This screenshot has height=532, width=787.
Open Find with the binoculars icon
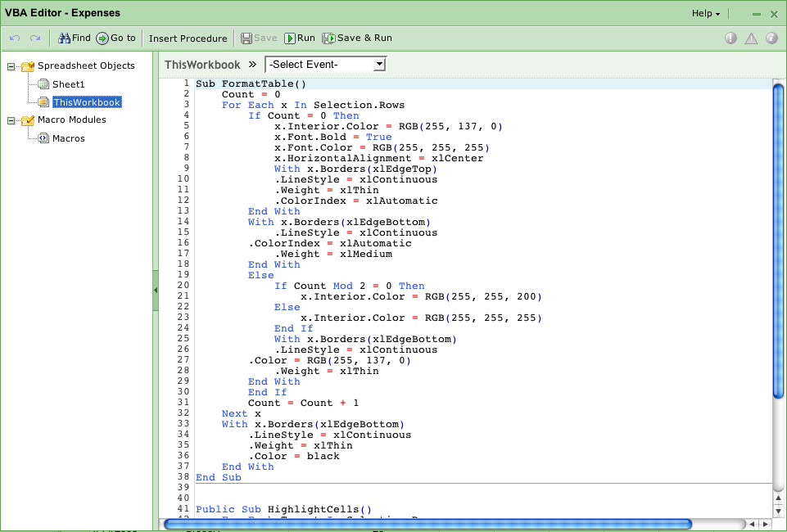(x=64, y=38)
